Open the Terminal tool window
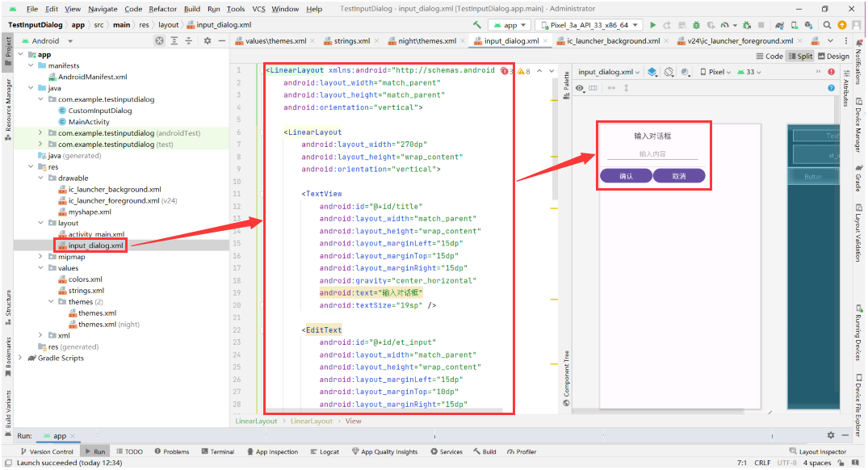 click(218, 451)
